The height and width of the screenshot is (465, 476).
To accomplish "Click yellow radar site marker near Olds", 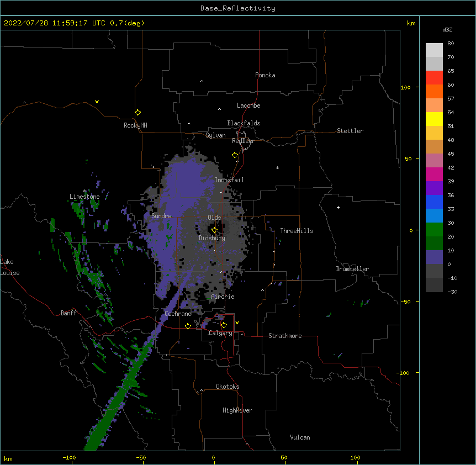I will click(214, 230).
